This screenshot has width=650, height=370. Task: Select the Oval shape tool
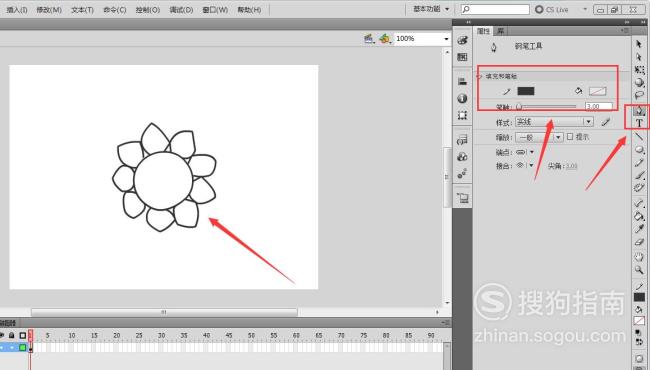[x=639, y=149]
